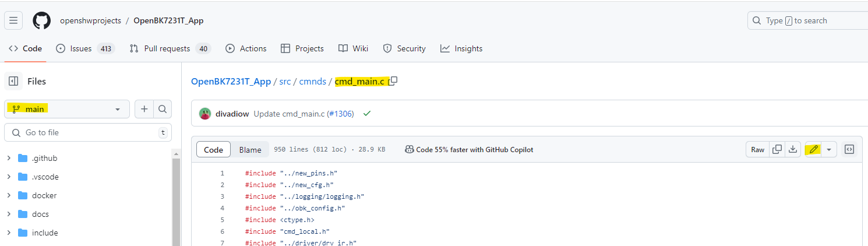Search files with the magnifier button
This screenshot has height=246, width=868.
(163, 109)
